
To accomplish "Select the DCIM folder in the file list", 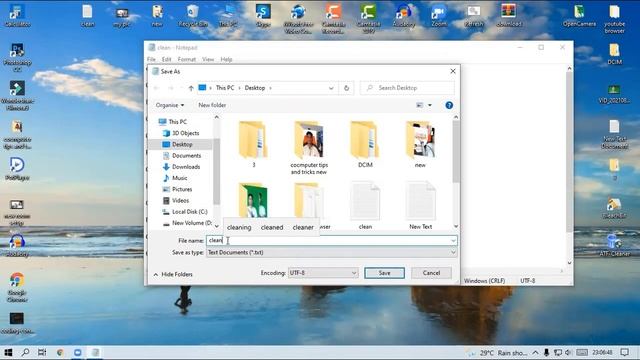I will point(365,144).
